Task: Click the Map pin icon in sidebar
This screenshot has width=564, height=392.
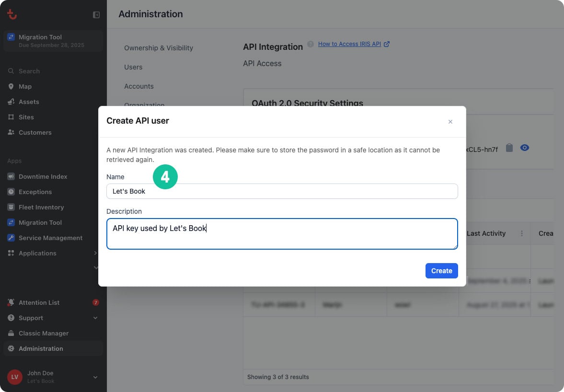Action: pyautogui.click(x=11, y=86)
